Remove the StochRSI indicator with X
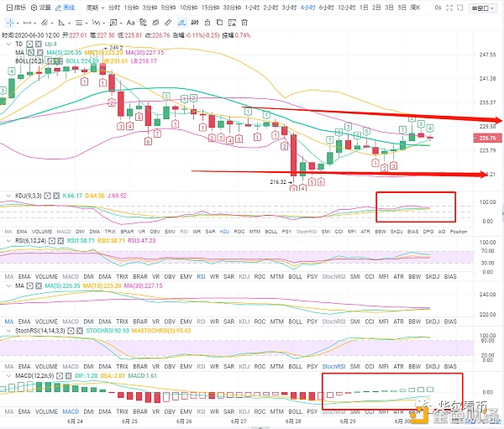504x429 pixels. pos(80,331)
